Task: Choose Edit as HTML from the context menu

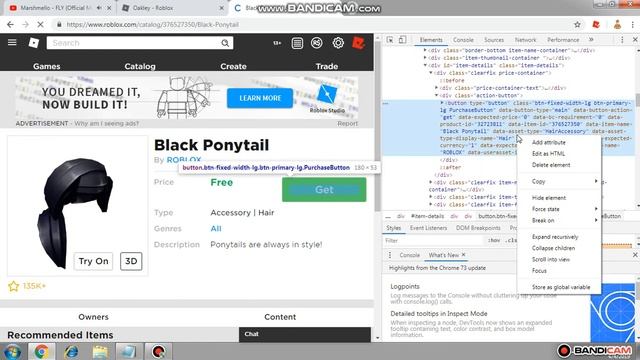Action: click(559, 154)
